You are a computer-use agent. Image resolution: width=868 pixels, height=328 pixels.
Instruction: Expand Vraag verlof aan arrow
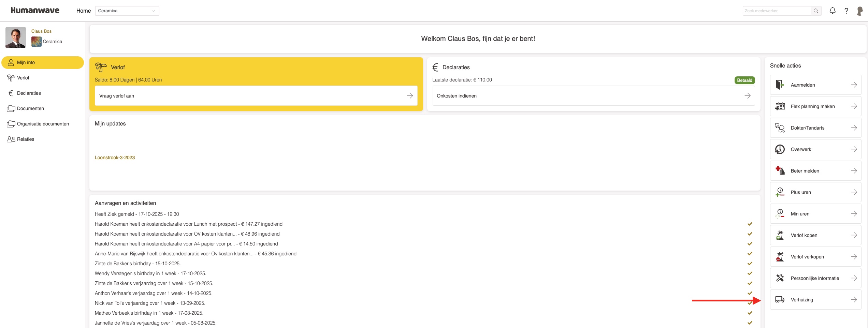(x=410, y=96)
